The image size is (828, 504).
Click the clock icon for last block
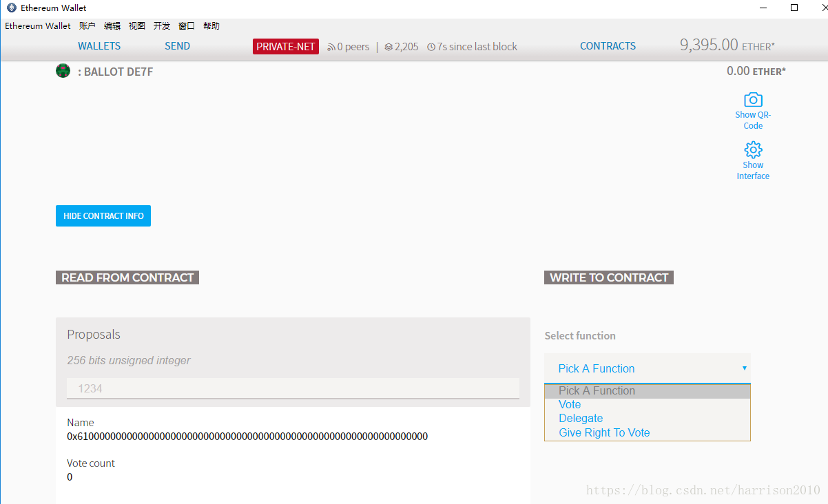[431, 48]
